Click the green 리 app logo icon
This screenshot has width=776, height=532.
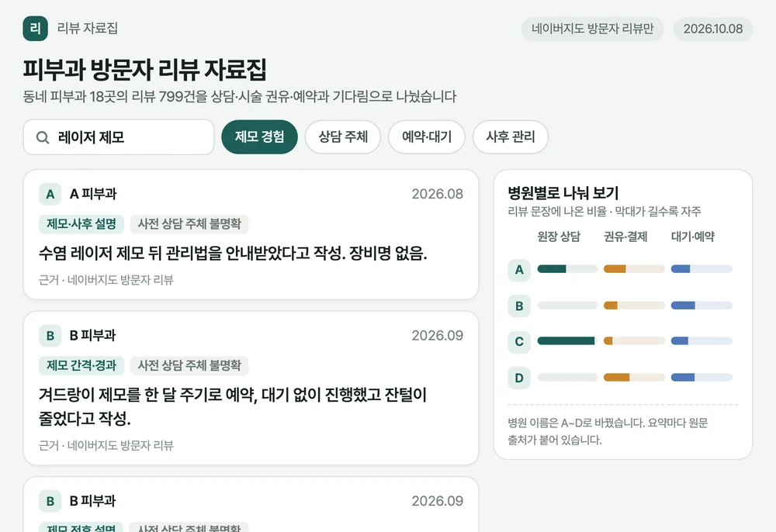coord(35,28)
